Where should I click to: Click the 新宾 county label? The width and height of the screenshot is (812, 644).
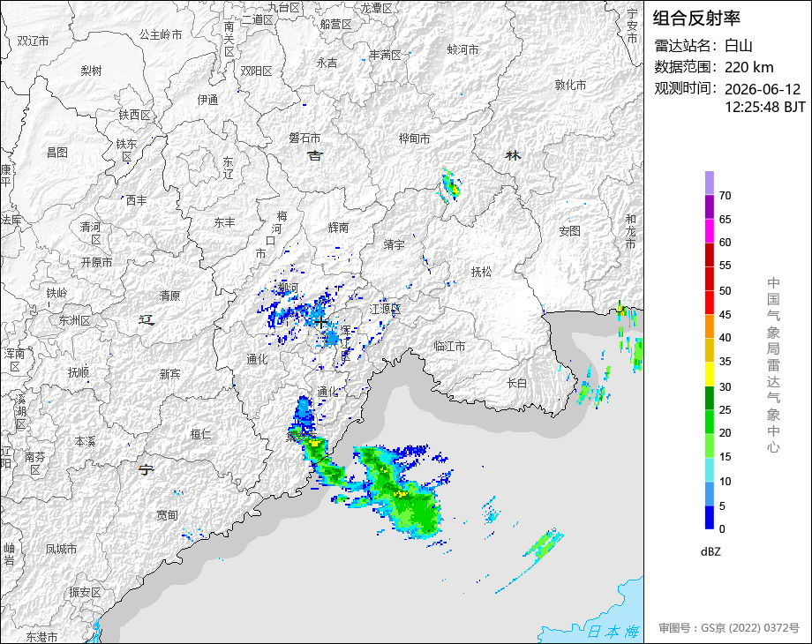[x=169, y=374]
